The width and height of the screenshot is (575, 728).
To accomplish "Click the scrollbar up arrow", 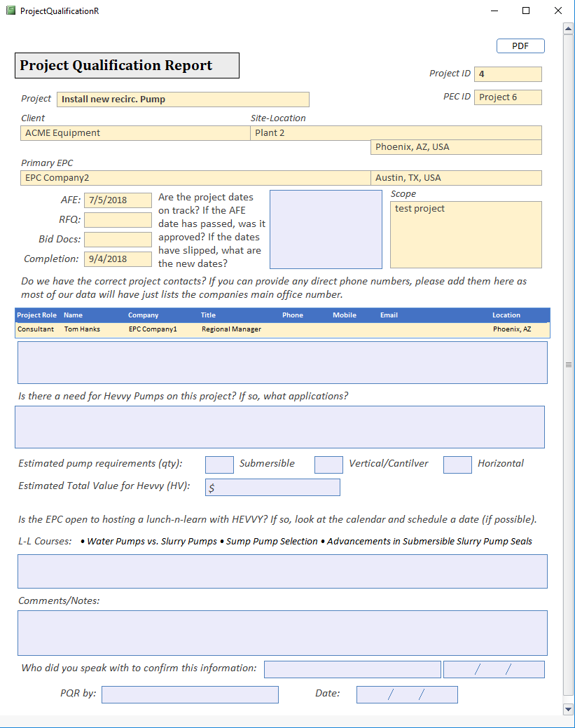I will pos(568,29).
